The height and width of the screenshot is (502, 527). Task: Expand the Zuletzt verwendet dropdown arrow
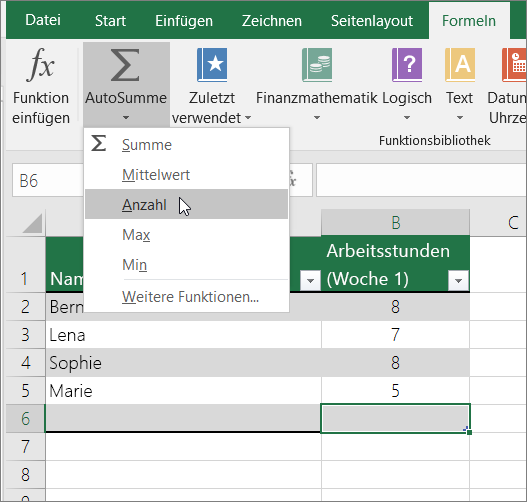[248, 118]
